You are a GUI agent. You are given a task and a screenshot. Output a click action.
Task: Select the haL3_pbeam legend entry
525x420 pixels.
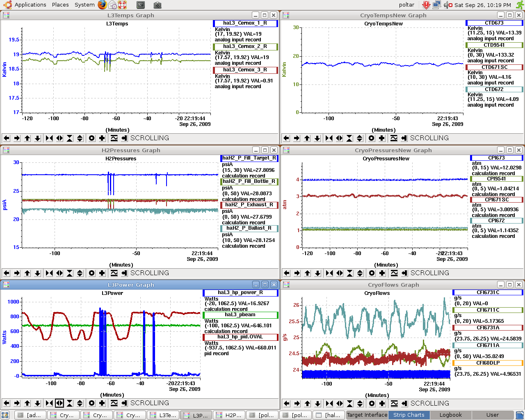pyautogui.click(x=240, y=315)
